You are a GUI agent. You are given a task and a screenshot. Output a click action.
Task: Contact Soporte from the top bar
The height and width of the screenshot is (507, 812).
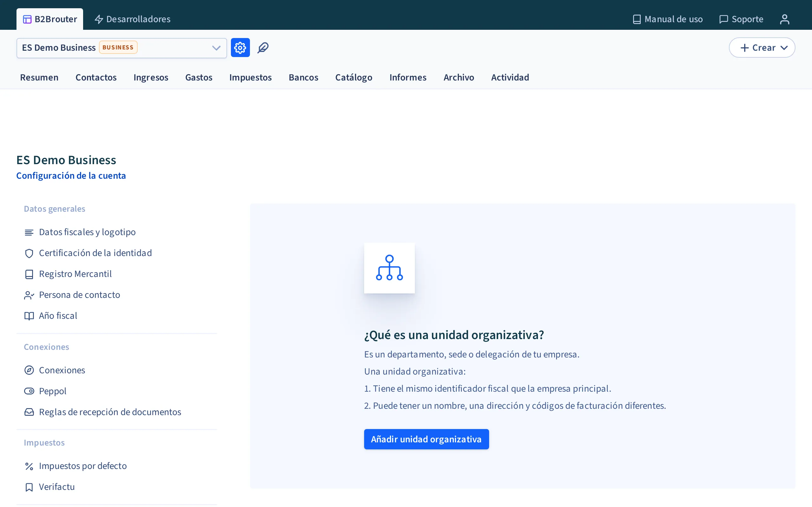pyautogui.click(x=741, y=19)
